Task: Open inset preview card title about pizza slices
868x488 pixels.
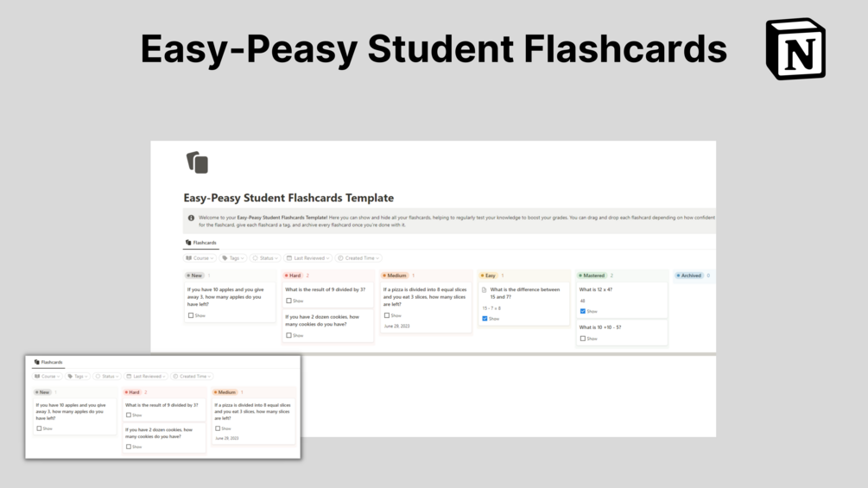Action: pyautogui.click(x=252, y=412)
